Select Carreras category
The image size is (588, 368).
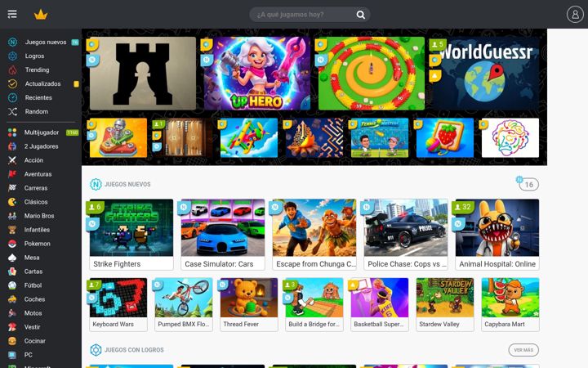36,188
